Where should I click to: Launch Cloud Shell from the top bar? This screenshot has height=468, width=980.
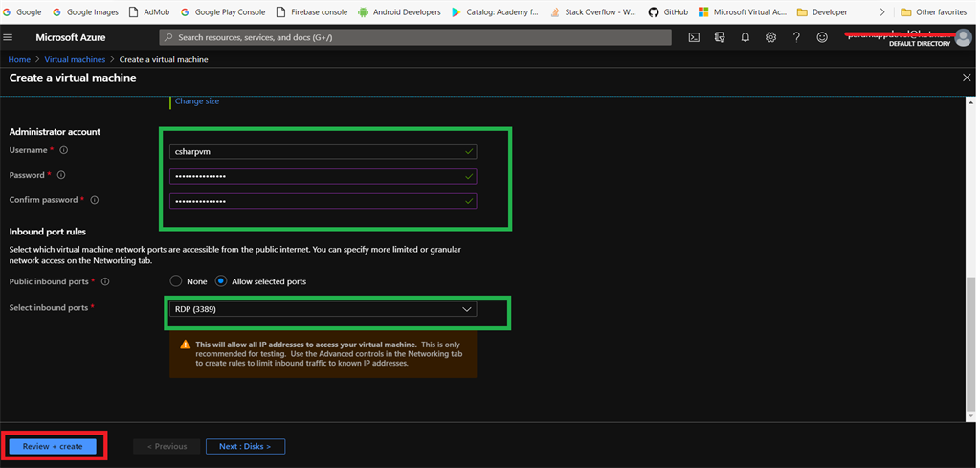(694, 37)
